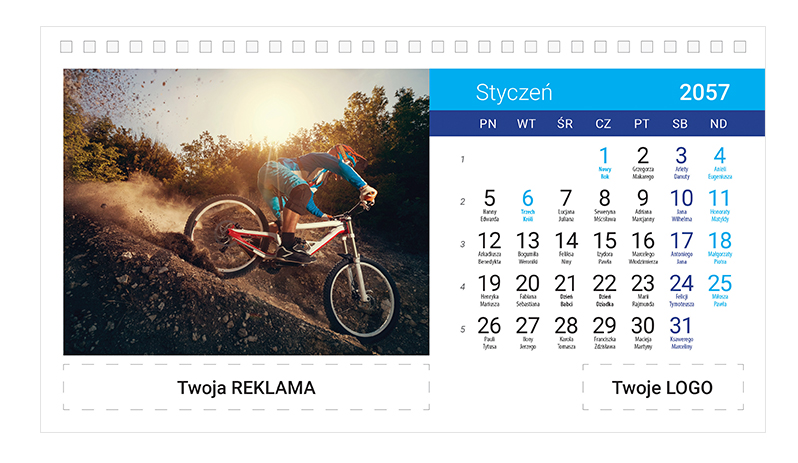Select date 1 Nowy Rok
The height and width of the screenshot is (463, 798).
(x=604, y=162)
